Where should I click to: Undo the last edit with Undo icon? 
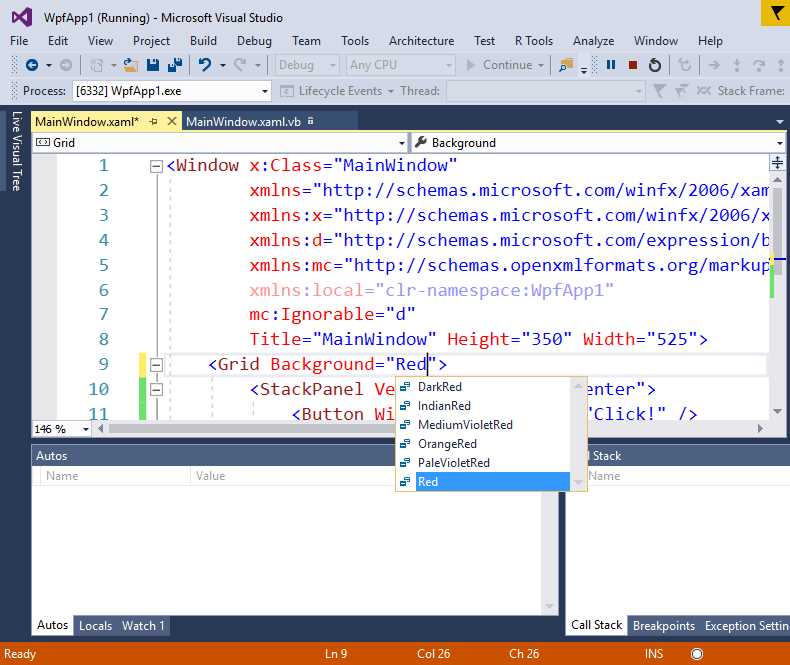[205, 65]
